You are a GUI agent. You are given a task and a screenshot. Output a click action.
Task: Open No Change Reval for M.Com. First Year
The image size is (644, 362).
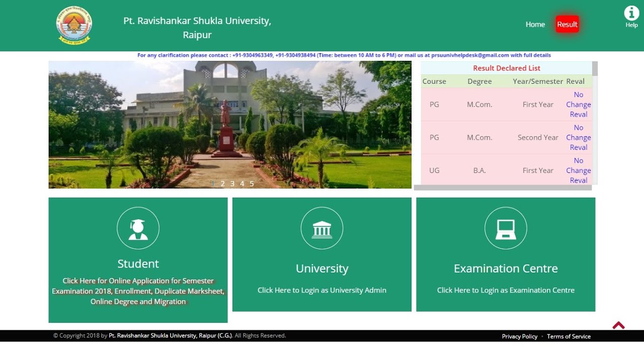(x=579, y=105)
